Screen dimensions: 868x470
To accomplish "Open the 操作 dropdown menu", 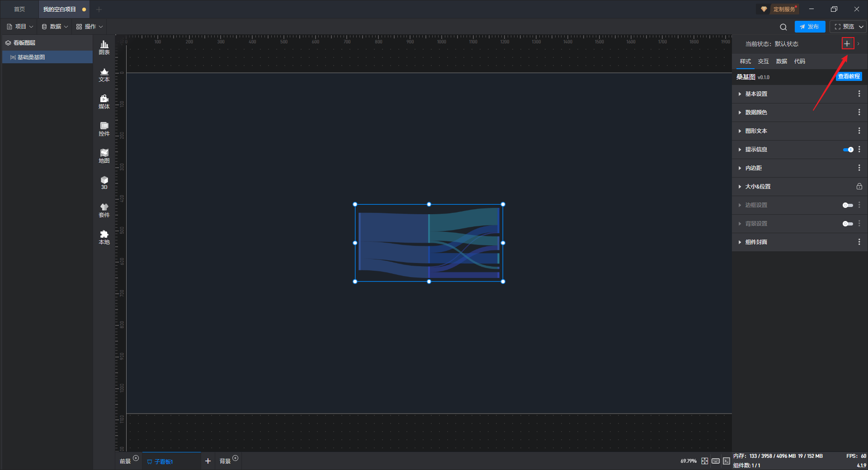I will 90,27.
